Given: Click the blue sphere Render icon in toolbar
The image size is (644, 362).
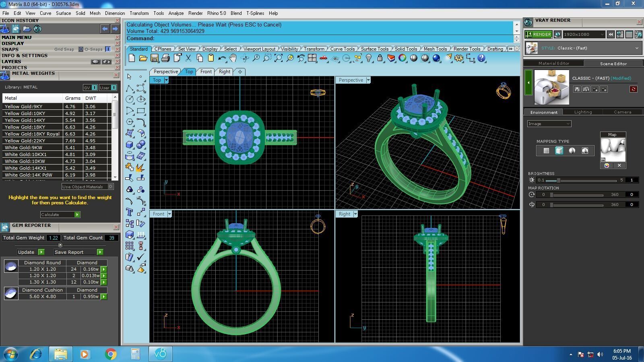Looking at the screenshot, I should pos(436,58).
